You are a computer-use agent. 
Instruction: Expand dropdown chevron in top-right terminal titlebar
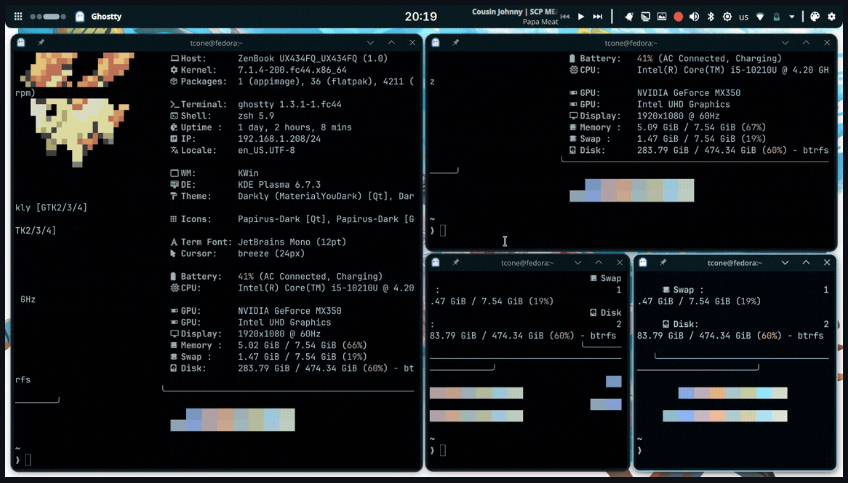pyautogui.click(x=785, y=43)
